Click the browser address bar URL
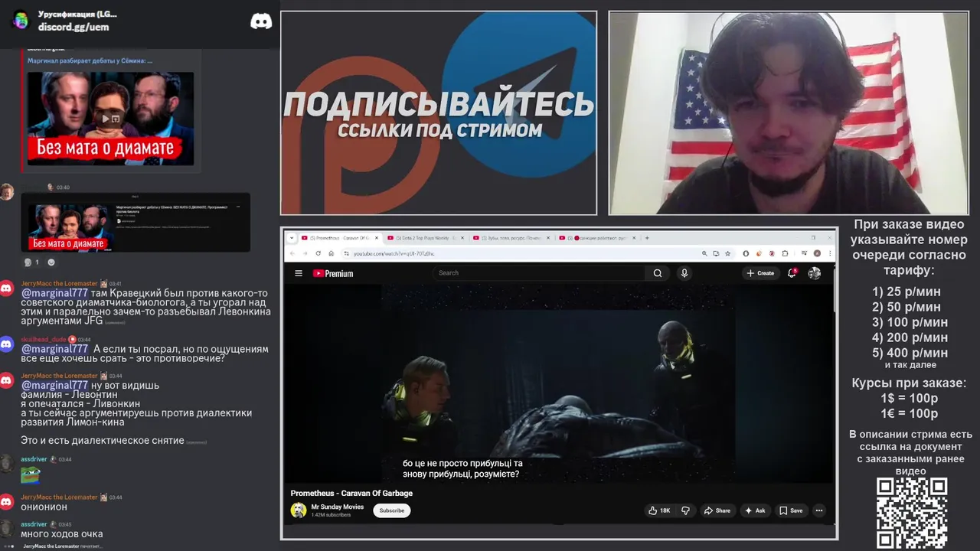 pyautogui.click(x=394, y=253)
